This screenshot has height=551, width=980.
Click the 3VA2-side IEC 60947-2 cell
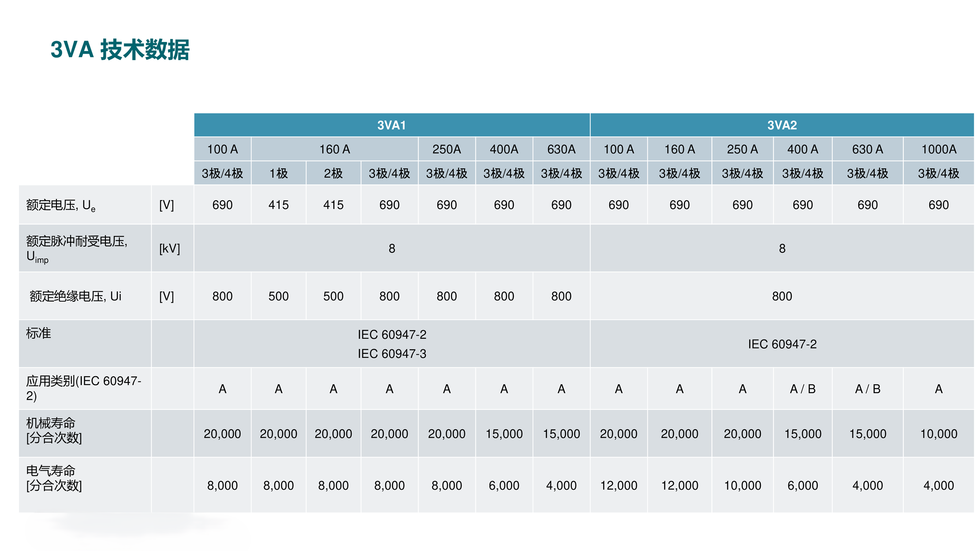[x=782, y=344]
